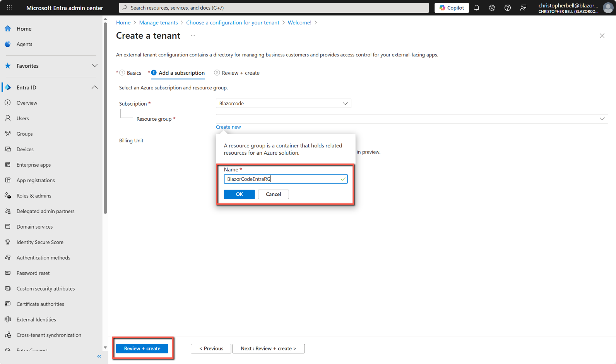The width and height of the screenshot is (616, 364).
Task: Click OK to confirm resource group name
Action: [239, 195]
